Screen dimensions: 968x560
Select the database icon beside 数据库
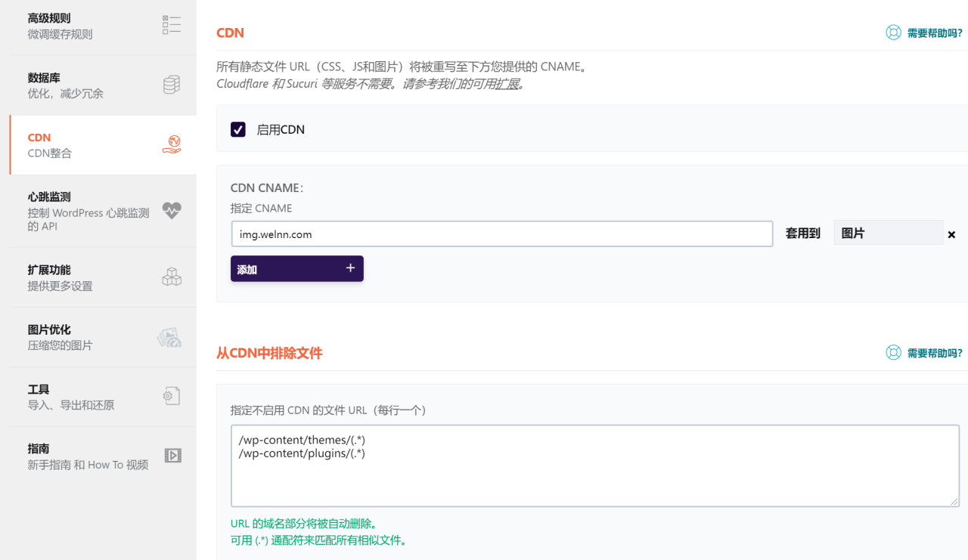click(172, 82)
